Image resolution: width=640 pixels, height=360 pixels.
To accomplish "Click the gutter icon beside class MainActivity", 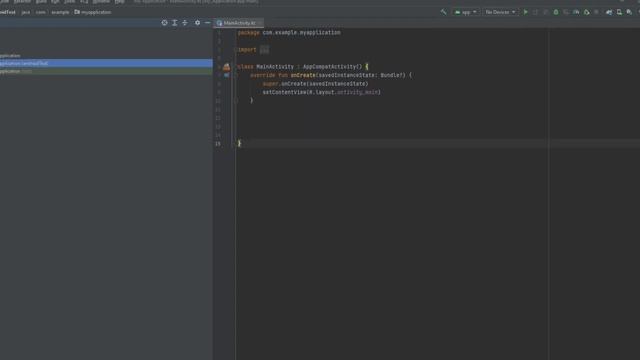I will pos(227,67).
